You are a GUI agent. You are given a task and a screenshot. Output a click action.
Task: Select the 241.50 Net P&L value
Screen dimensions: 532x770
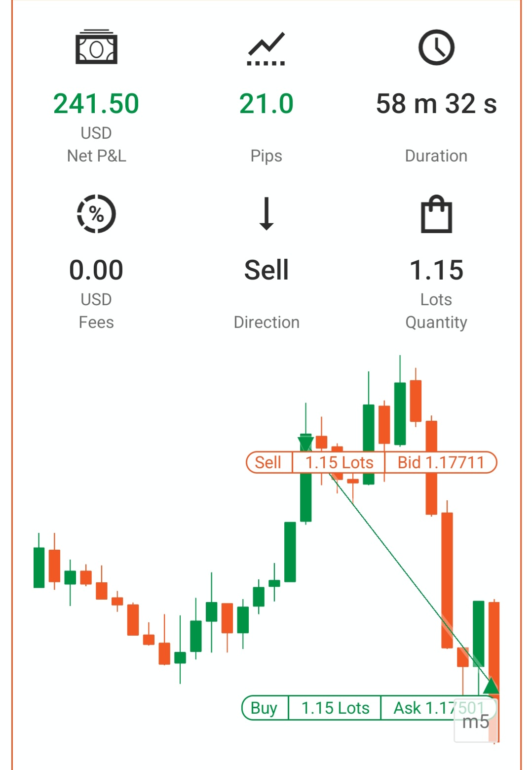(96, 104)
